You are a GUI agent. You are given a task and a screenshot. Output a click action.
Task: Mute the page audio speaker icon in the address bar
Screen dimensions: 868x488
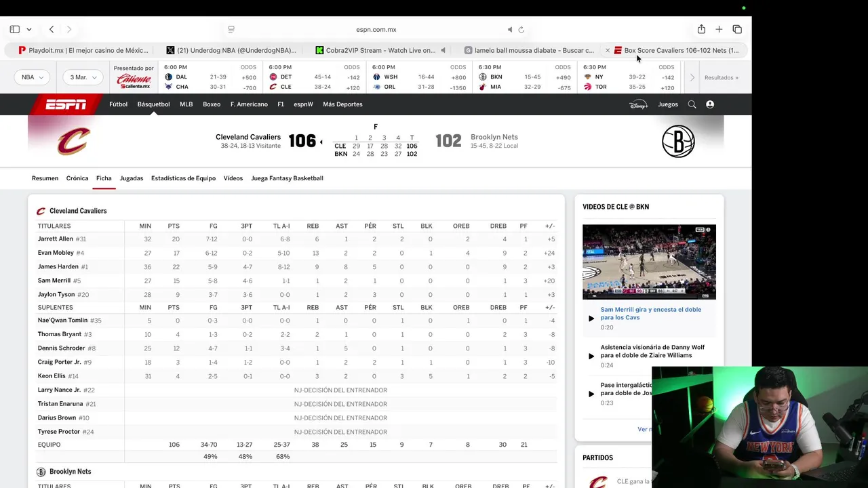510,29
